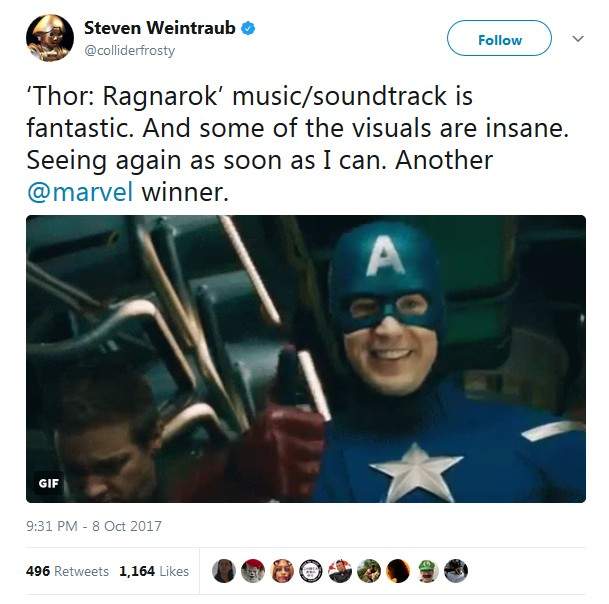Click the fifth liker avatar in the row
The image size is (609, 604).
point(341,570)
